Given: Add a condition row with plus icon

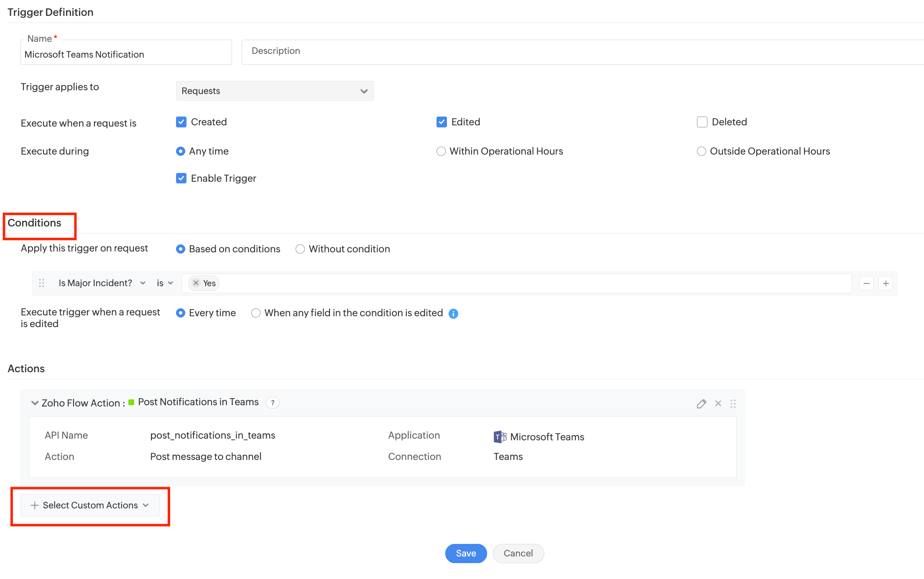Looking at the screenshot, I should [886, 284].
